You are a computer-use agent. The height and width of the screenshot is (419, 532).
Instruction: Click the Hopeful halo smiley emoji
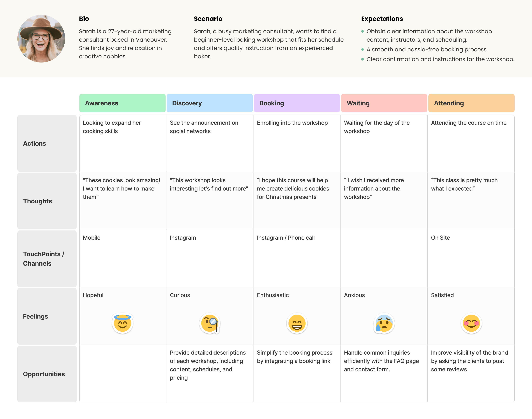(122, 323)
